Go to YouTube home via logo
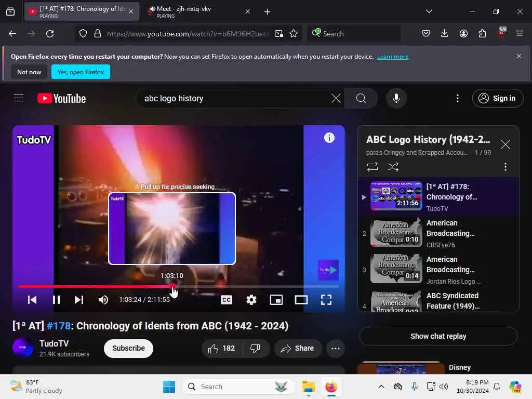 tap(61, 98)
